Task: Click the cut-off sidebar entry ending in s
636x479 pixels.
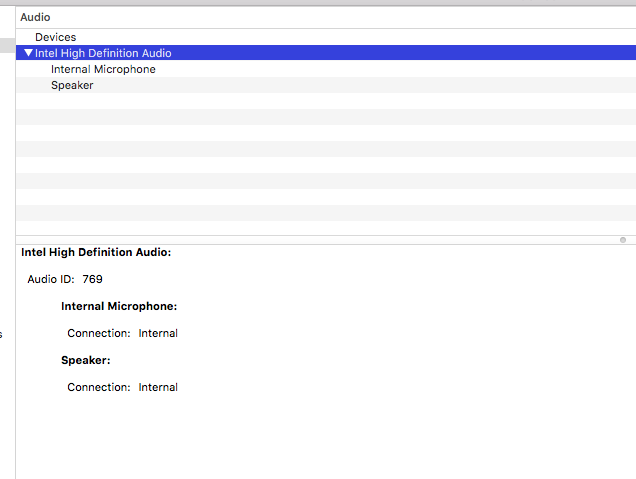Action: click(2, 334)
